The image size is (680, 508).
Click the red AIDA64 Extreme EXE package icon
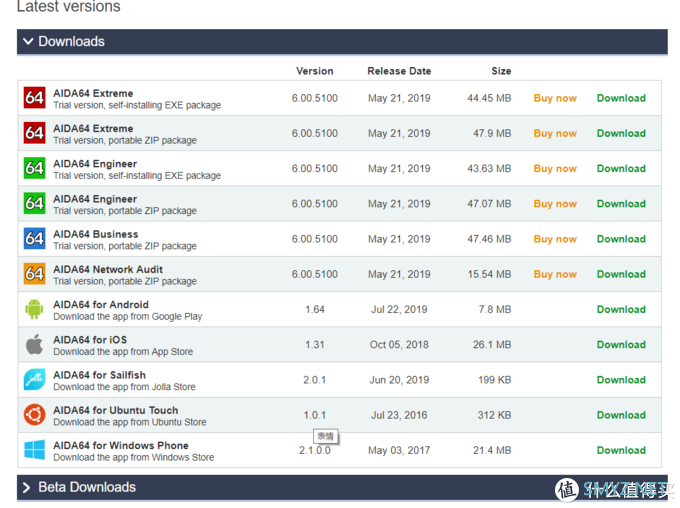(x=34, y=98)
